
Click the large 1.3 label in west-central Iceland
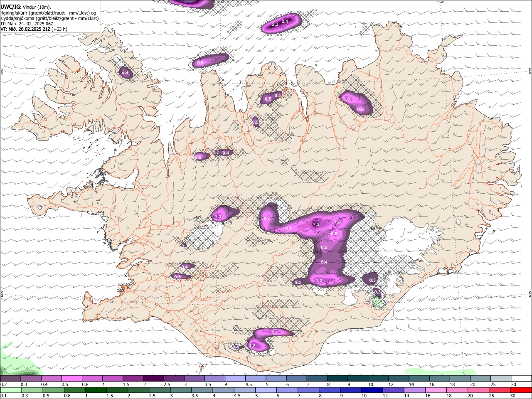tap(218, 217)
